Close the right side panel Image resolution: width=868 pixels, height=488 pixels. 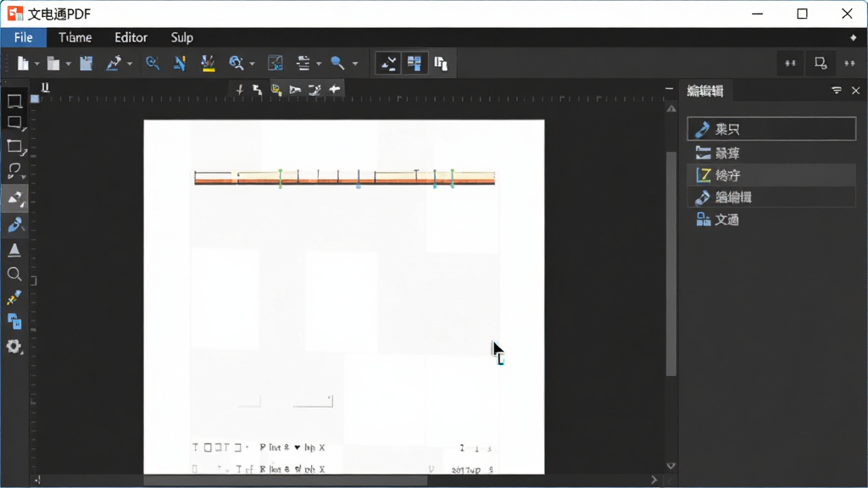pyautogui.click(x=856, y=90)
